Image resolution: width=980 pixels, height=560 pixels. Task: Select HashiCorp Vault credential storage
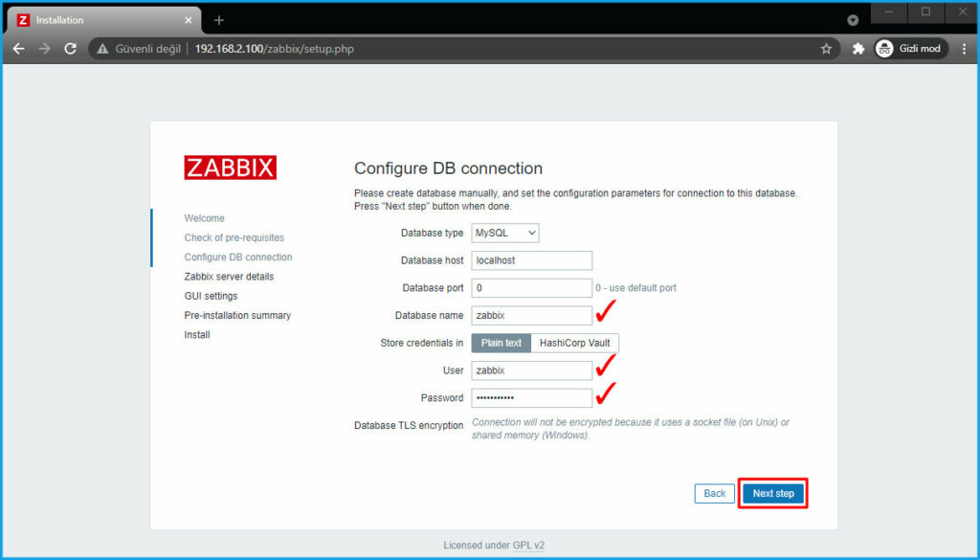(575, 343)
